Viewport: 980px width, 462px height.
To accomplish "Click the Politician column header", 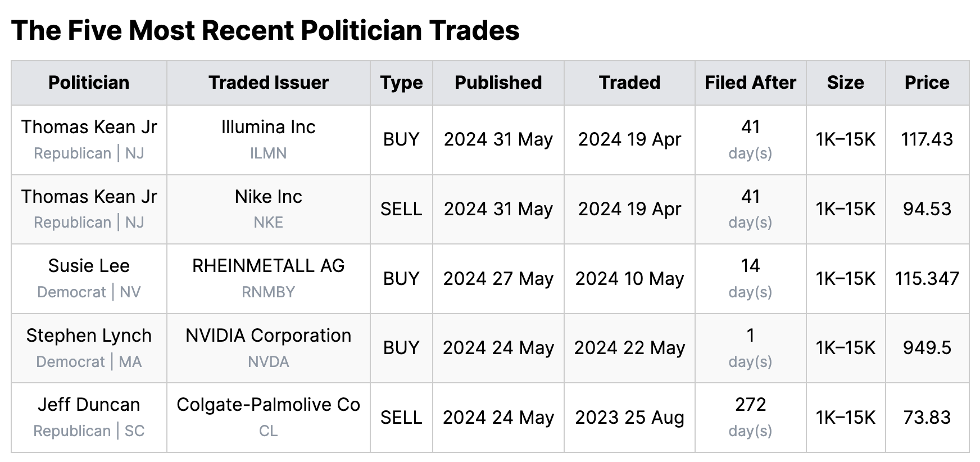I will pos(89,83).
